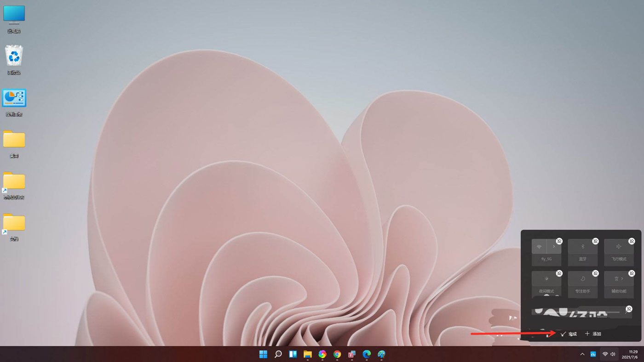The image size is (644, 362).
Task: Unpin the 夜间模式 (Night light) tile
Action: 559,273
